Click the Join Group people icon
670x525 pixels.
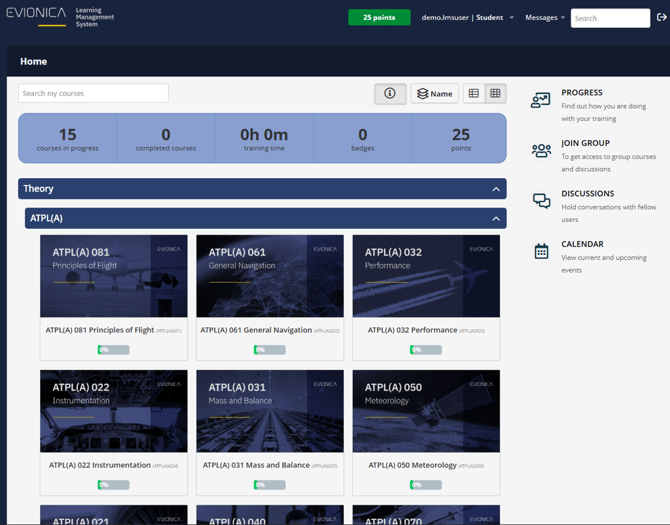(x=541, y=150)
